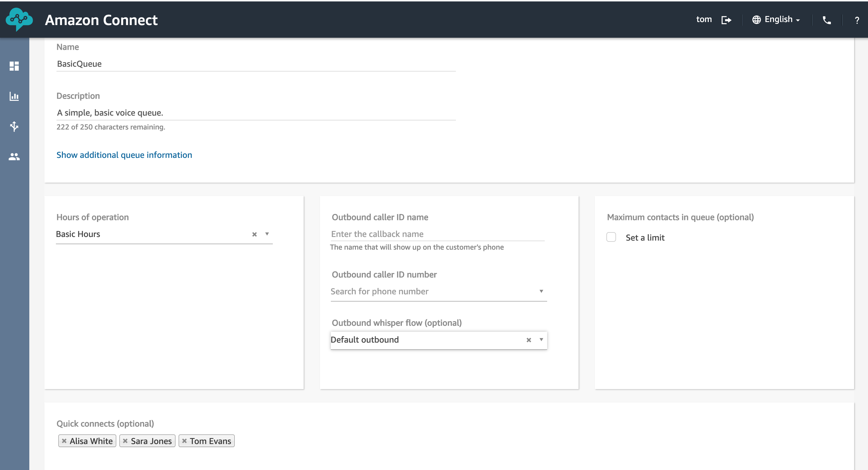This screenshot has width=868, height=470.
Task: Open the phone softphone icon
Action: coord(827,20)
